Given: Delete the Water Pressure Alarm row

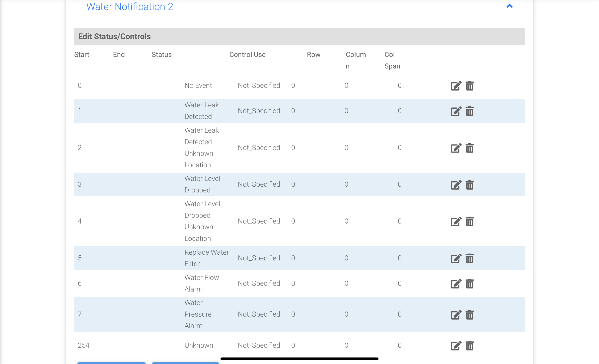Looking at the screenshot, I should 470,315.
